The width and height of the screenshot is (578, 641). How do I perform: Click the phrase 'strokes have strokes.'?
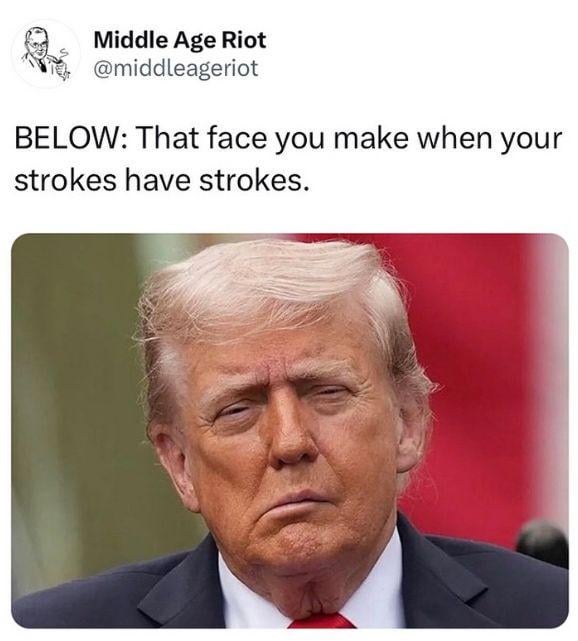click(160, 180)
